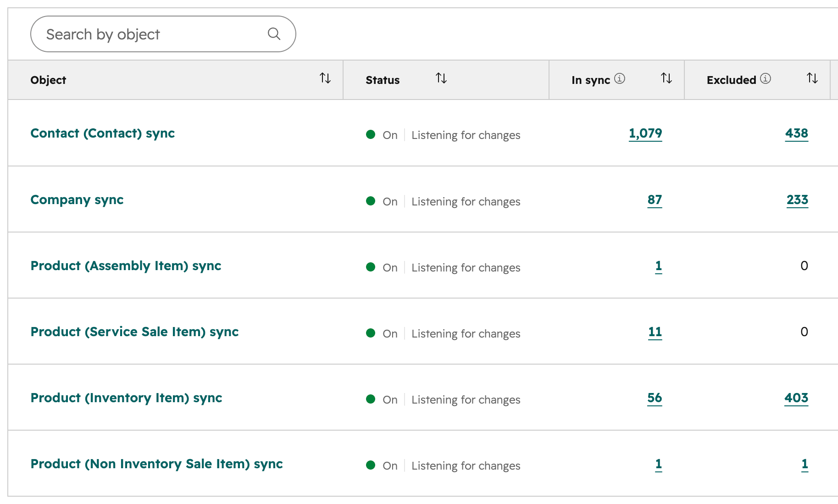
Task: View 1,079 in-sync contacts
Action: (x=645, y=133)
